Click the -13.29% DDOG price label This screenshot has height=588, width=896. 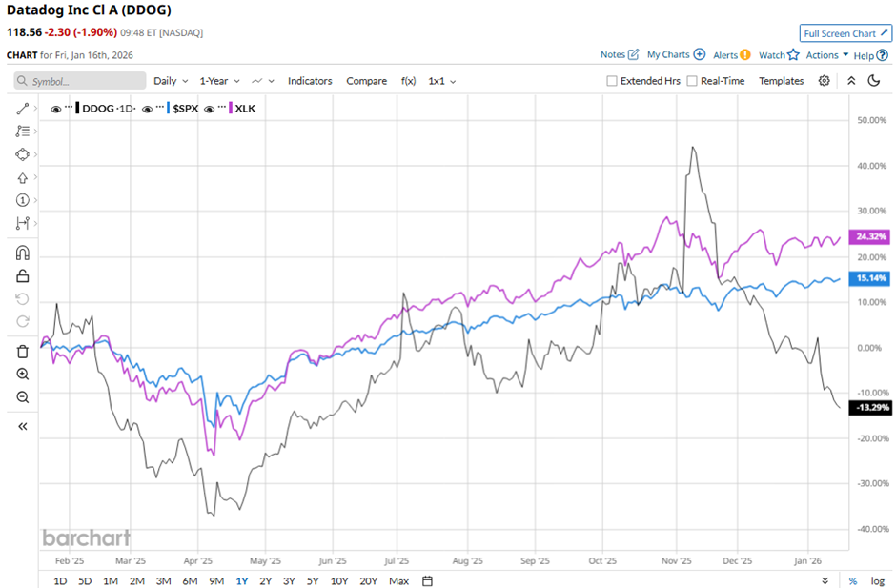869,408
